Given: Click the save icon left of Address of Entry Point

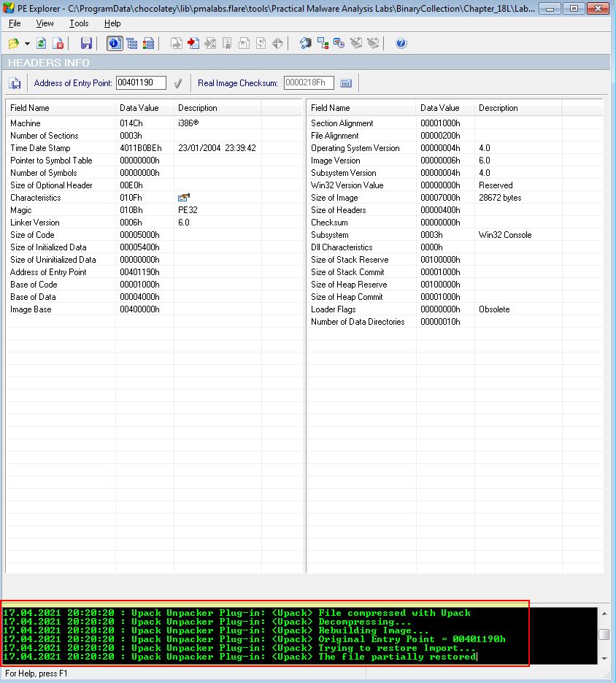Looking at the screenshot, I should (15, 83).
